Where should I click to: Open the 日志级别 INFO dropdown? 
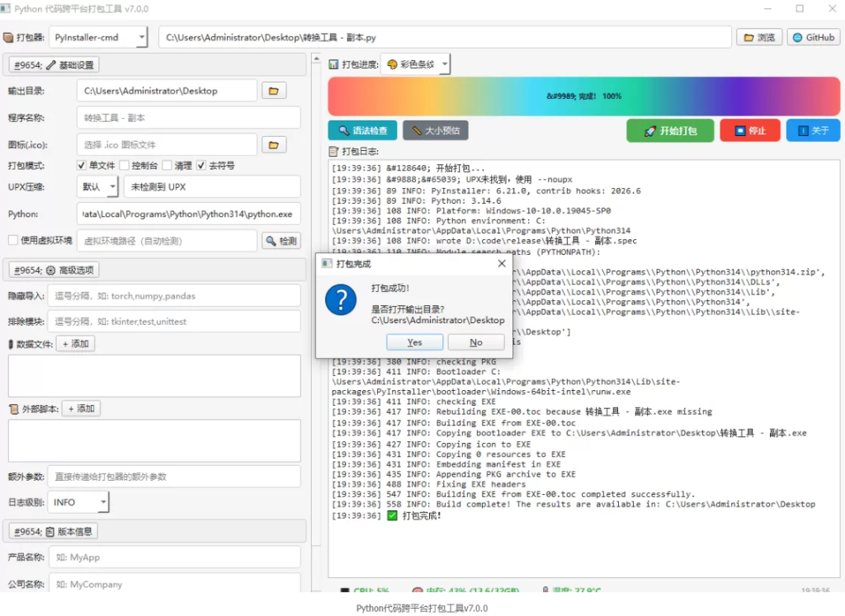(x=78, y=502)
